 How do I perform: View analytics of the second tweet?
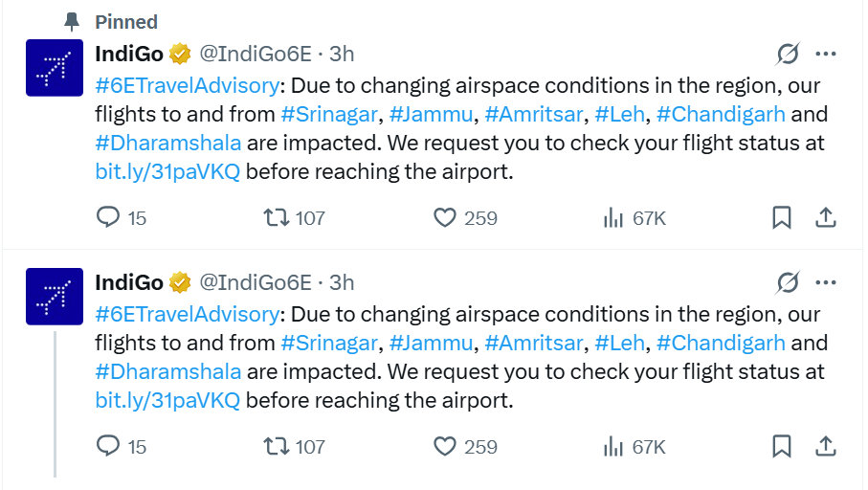click(612, 446)
